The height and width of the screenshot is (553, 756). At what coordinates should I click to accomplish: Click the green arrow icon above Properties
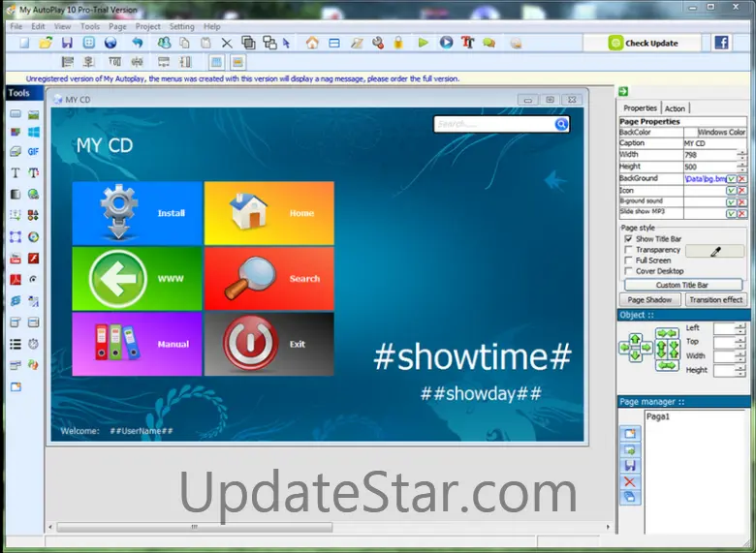pos(623,92)
